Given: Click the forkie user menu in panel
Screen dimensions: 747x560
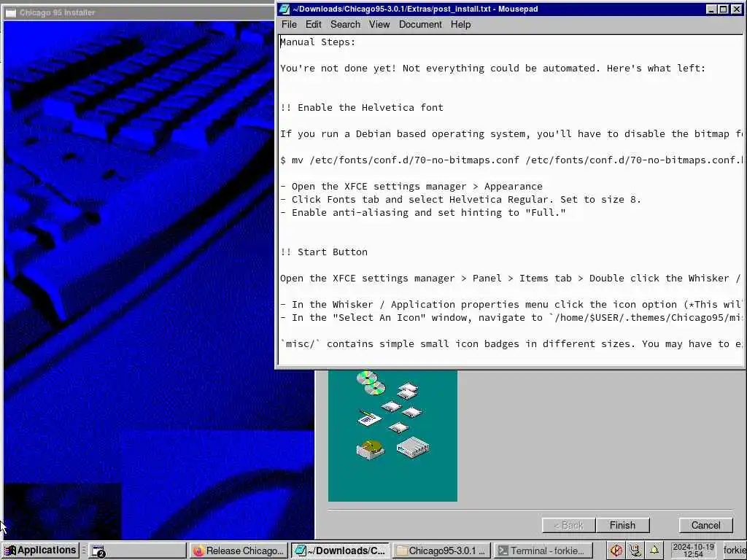Looking at the screenshot, I should [734, 551].
